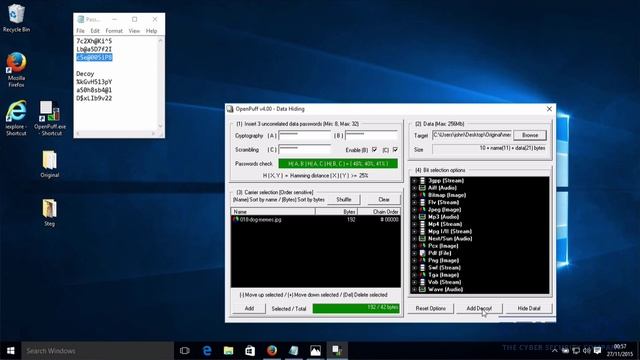Focus the Cryptography (B) password field
The image size is (640, 360).
point(371,135)
